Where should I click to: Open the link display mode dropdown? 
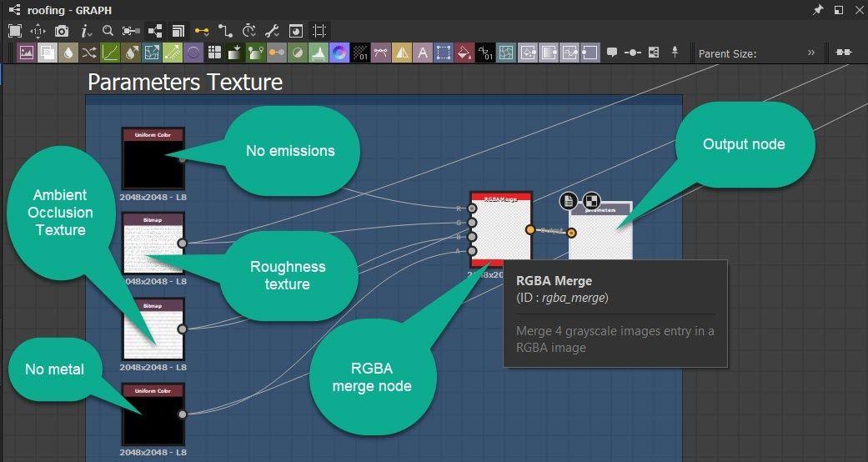tap(202, 31)
